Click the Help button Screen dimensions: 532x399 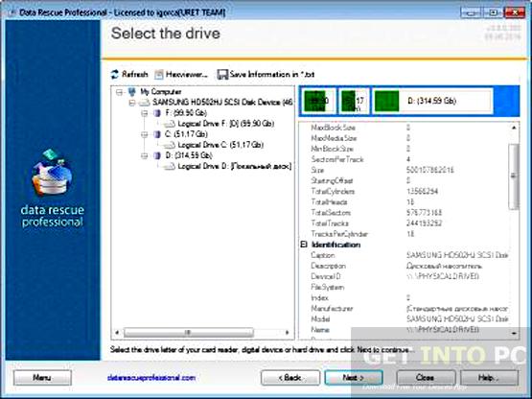point(489,378)
